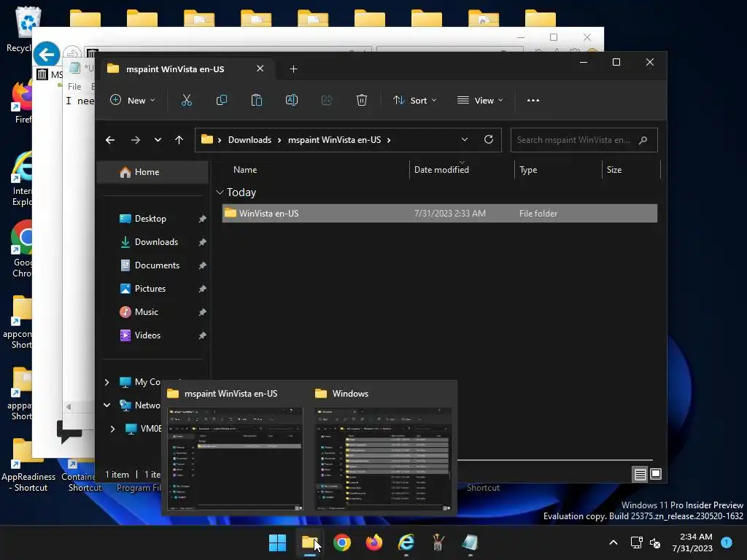This screenshot has height=560, width=747.
Task: Open File menu in Notepad window
Action: tap(74, 87)
